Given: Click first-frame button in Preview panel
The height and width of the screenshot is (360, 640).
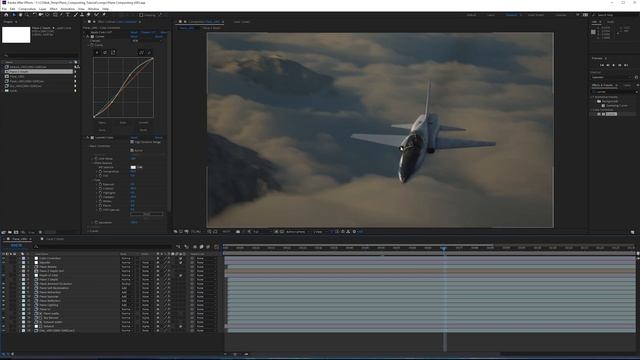Looking at the screenshot, I should (602, 65).
